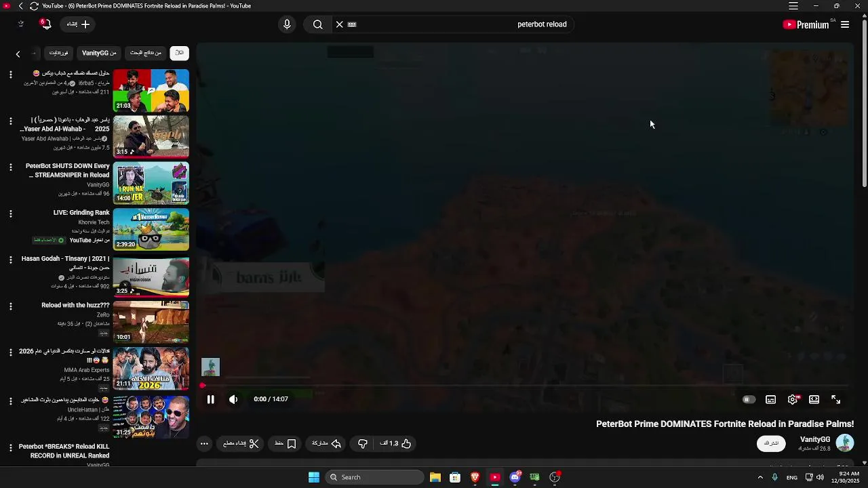The width and height of the screenshot is (868, 488).
Task: Open options menu for UncleHattan video
Action: click(10, 401)
